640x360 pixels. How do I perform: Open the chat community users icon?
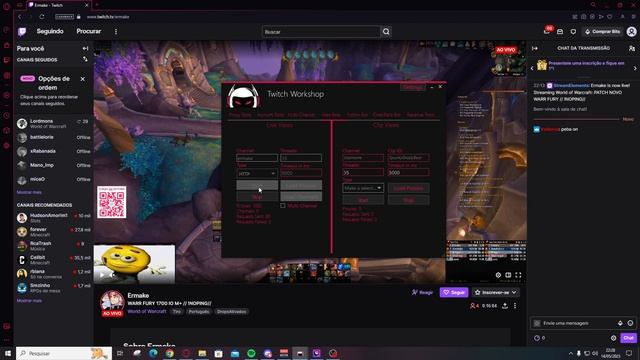coord(632,48)
